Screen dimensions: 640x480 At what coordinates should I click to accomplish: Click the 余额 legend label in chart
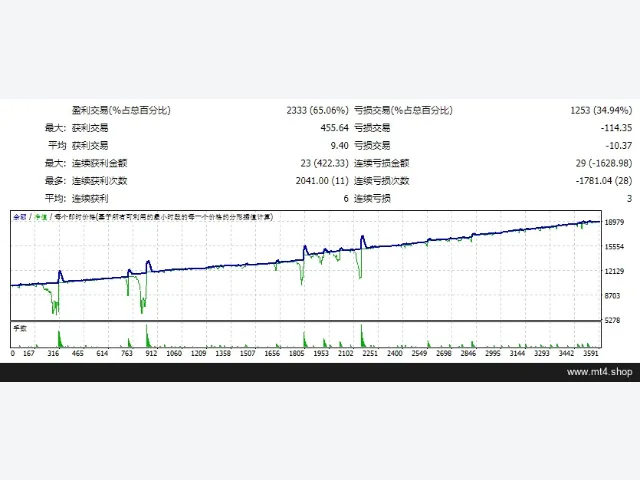pos(20,217)
